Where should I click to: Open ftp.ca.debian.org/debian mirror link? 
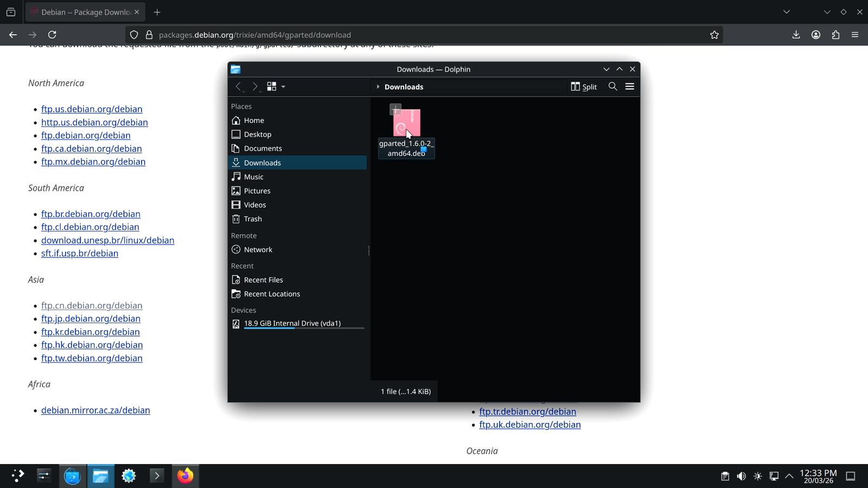click(x=92, y=149)
